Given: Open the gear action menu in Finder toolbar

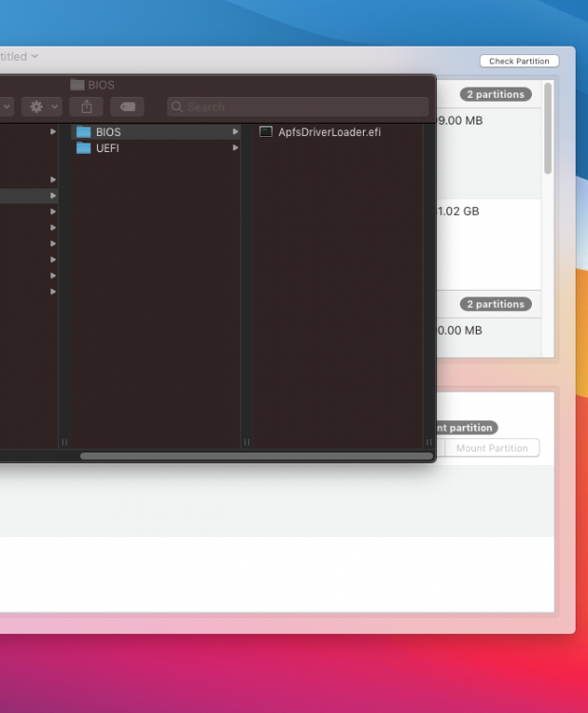Looking at the screenshot, I should tap(42, 106).
